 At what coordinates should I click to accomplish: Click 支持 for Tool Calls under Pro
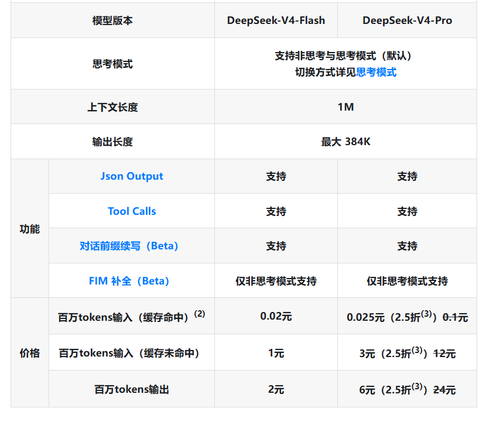407,211
